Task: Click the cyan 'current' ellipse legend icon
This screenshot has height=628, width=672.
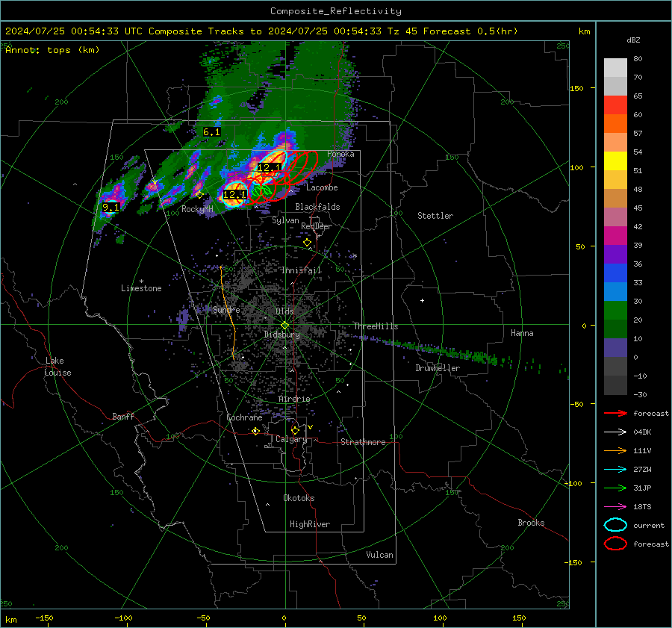Action: point(615,525)
